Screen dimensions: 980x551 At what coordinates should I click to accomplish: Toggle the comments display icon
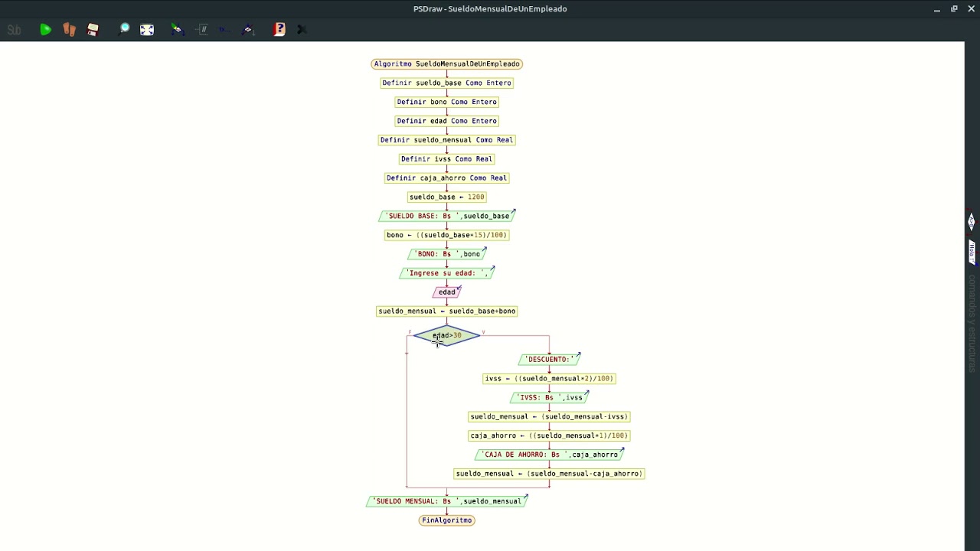202,30
